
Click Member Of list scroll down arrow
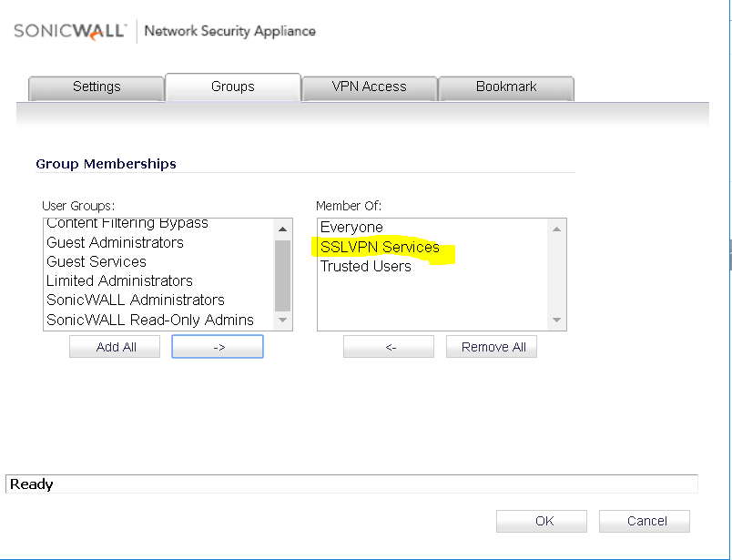[x=556, y=320]
